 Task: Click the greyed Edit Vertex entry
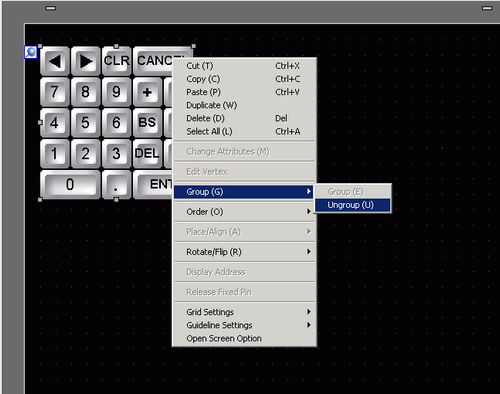244,172
